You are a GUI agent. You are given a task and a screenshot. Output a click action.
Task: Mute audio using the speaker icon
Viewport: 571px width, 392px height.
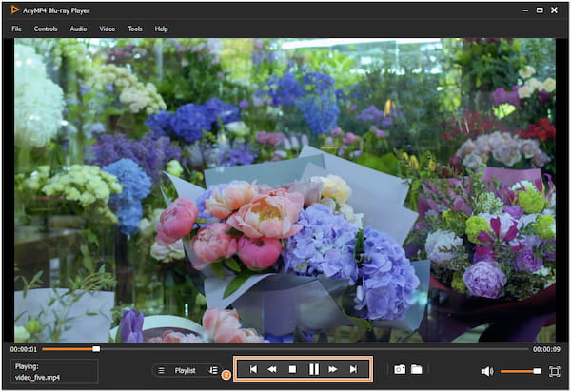click(x=486, y=371)
